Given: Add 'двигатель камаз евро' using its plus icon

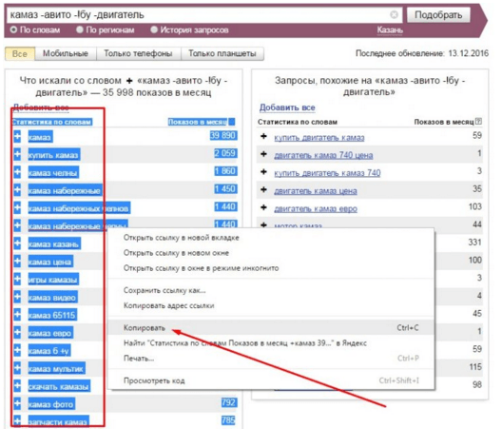Looking at the screenshot, I should (263, 207).
